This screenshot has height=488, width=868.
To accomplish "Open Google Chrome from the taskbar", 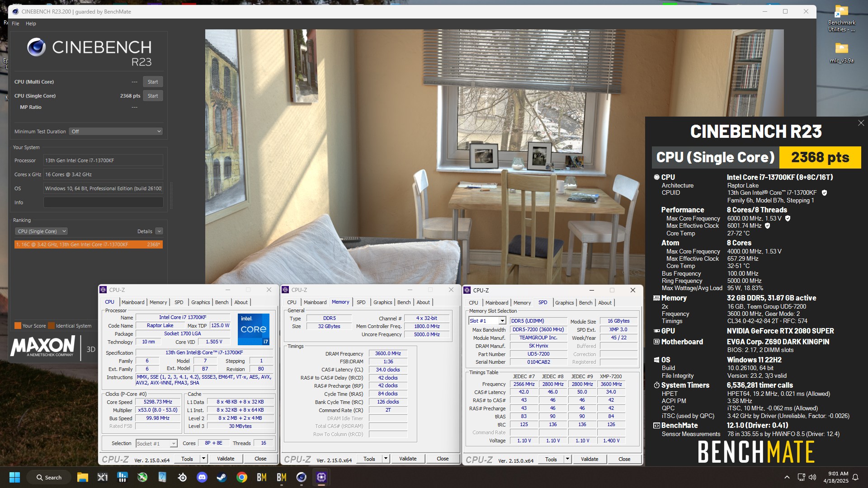I will (x=241, y=477).
